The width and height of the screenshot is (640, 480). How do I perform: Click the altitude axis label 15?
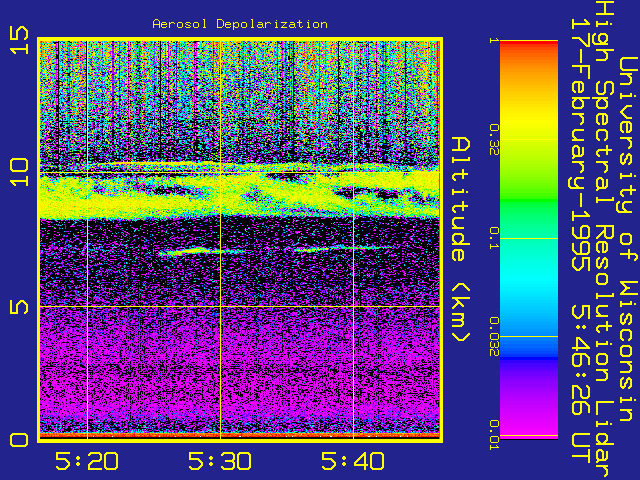pyautogui.click(x=20, y=40)
